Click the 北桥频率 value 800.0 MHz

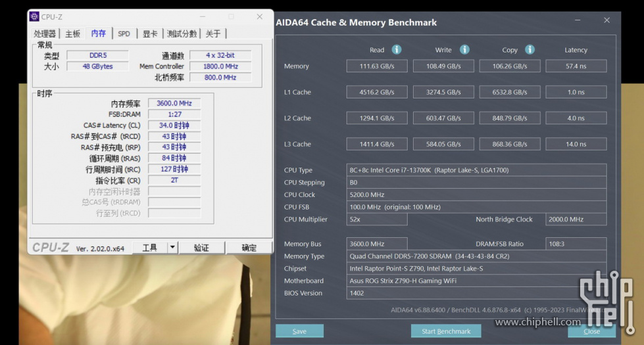coord(220,77)
